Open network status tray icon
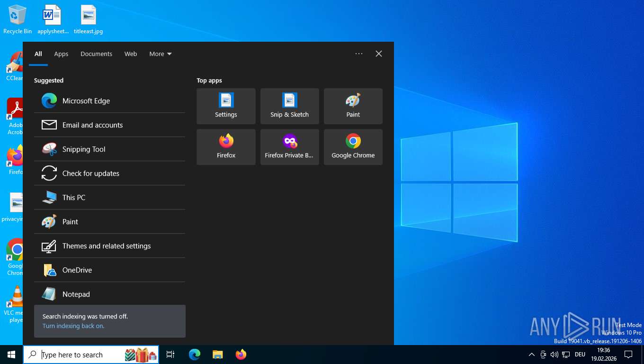The height and width of the screenshot is (364, 644). (x=566, y=355)
